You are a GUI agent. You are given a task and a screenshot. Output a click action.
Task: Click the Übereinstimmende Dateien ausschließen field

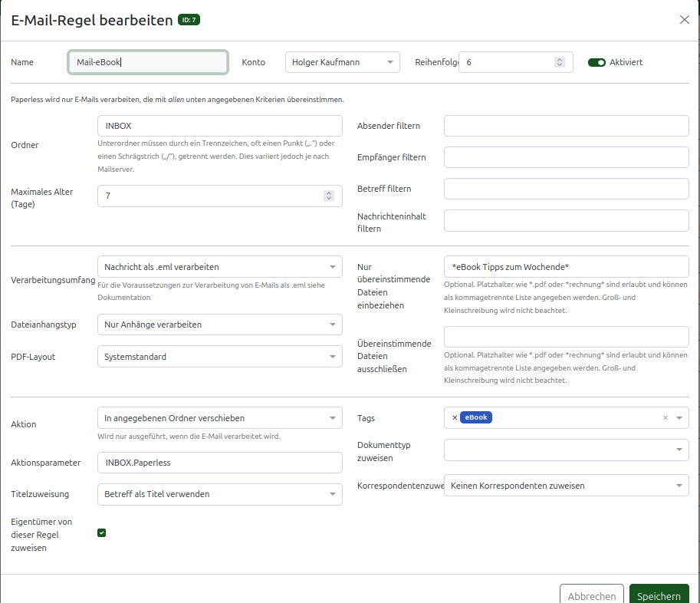(566, 337)
